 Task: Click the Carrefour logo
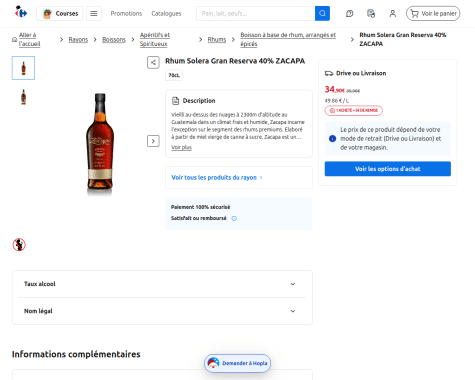pyautogui.click(x=21, y=12)
